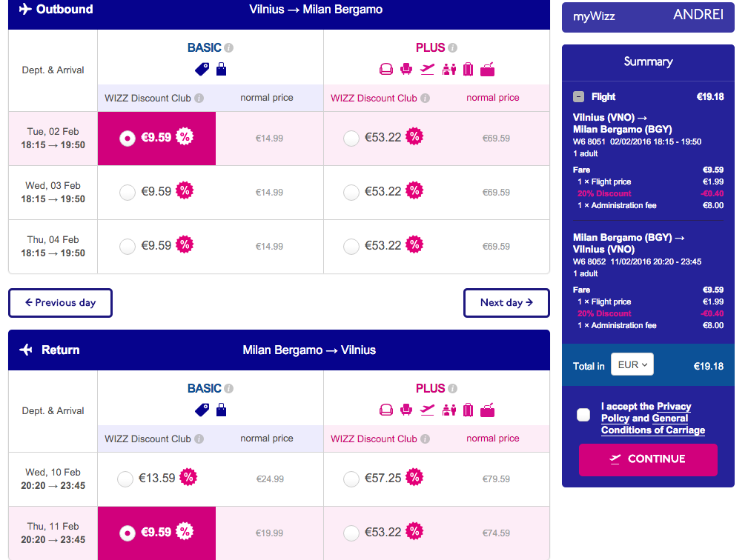Click the return PLUS family seating icon
Screen dimensions: 748x560
click(449, 410)
